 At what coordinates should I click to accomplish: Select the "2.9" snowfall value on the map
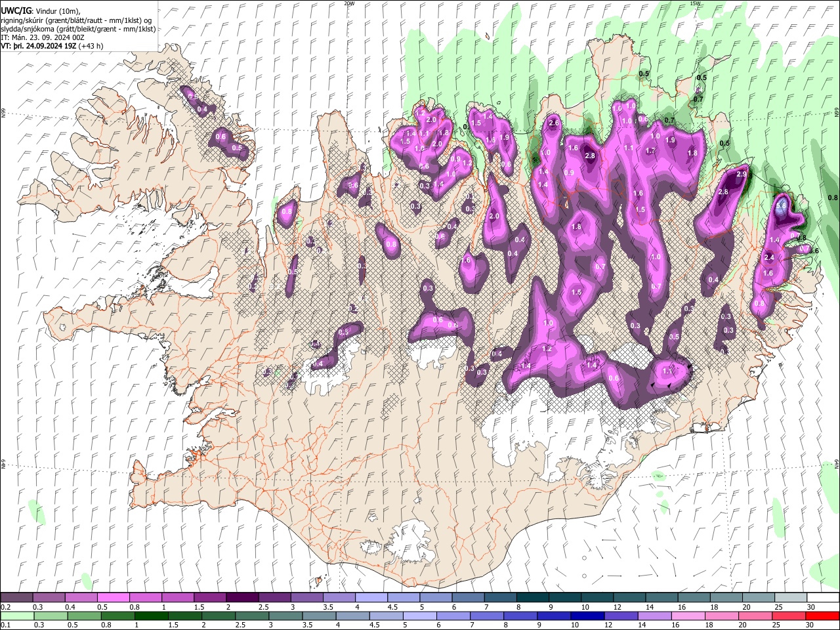click(x=742, y=175)
